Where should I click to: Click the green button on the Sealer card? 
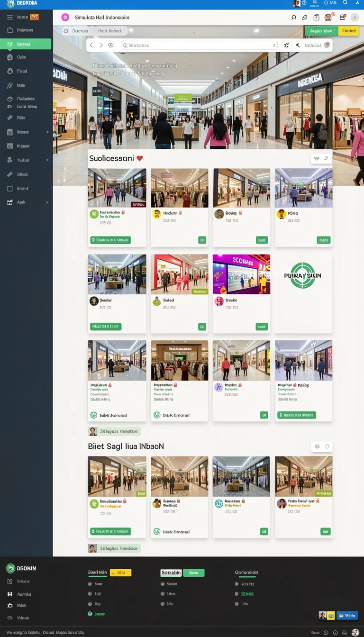(x=106, y=327)
